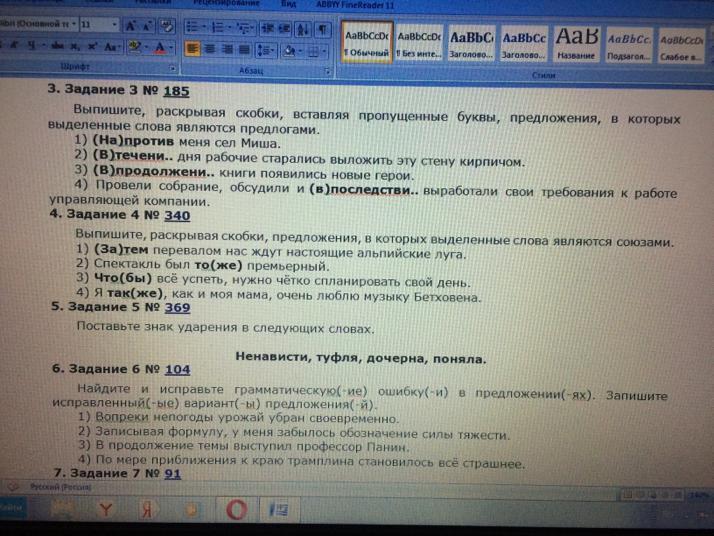Viewport: 714px width, 536px height.
Task: Click the Word document taskbar button
Action: coord(279,510)
